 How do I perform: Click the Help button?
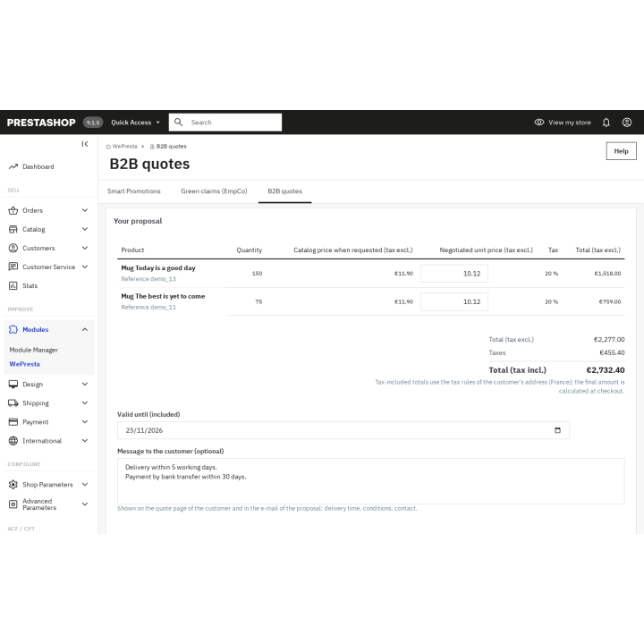coord(621,151)
